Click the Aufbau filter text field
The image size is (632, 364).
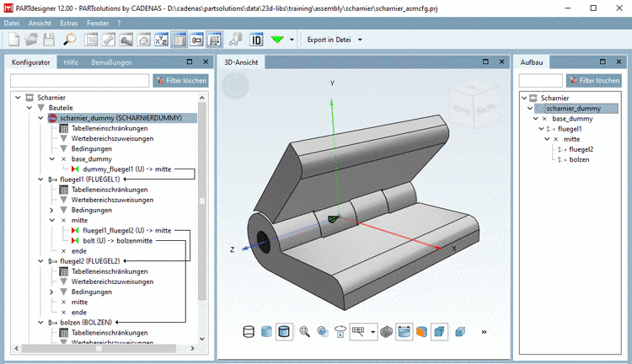click(540, 81)
